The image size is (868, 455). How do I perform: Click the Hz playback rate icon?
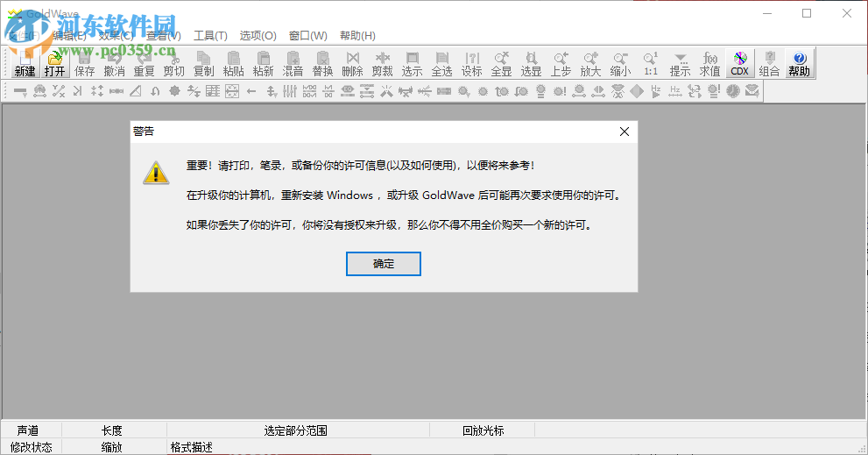(x=656, y=91)
